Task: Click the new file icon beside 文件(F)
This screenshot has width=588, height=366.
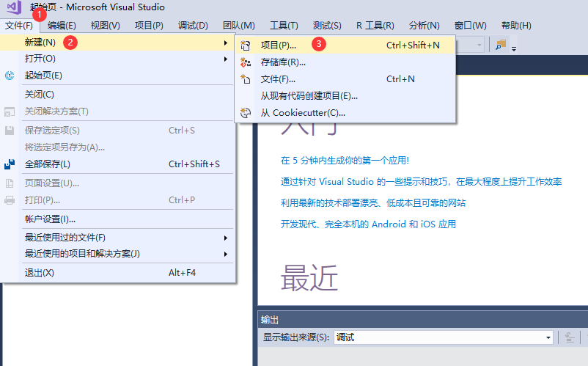Action: [246, 79]
